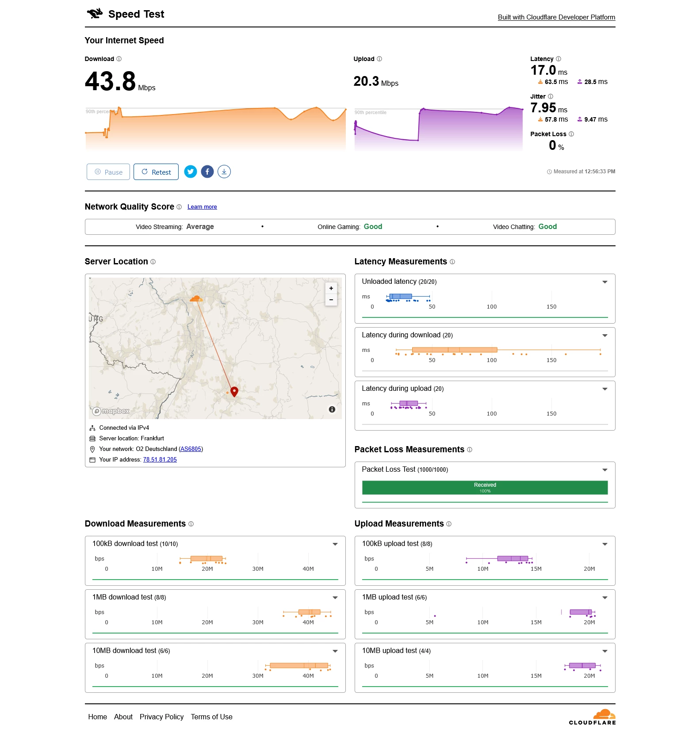Image resolution: width=700 pixels, height=733 pixels.
Task: Expand the Latency during download panel
Action: [x=605, y=336]
